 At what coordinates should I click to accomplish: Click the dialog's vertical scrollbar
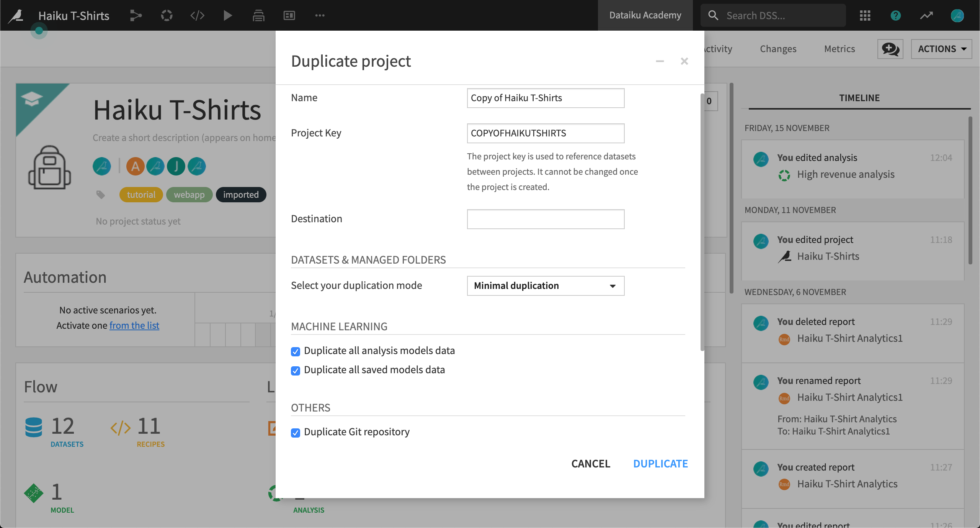tap(702, 222)
